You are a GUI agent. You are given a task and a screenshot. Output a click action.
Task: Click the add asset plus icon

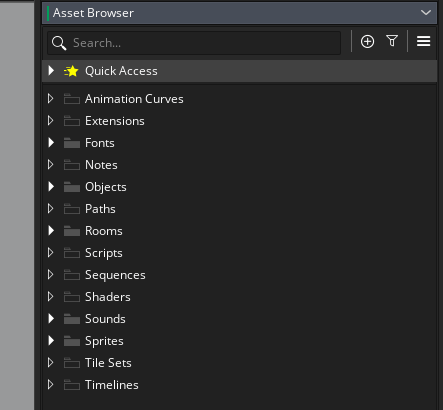(367, 42)
